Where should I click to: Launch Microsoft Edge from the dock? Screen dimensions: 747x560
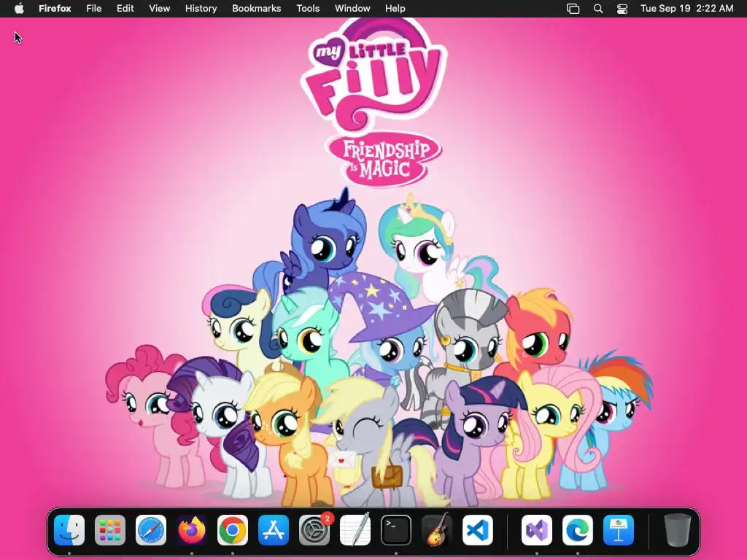coord(578,530)
